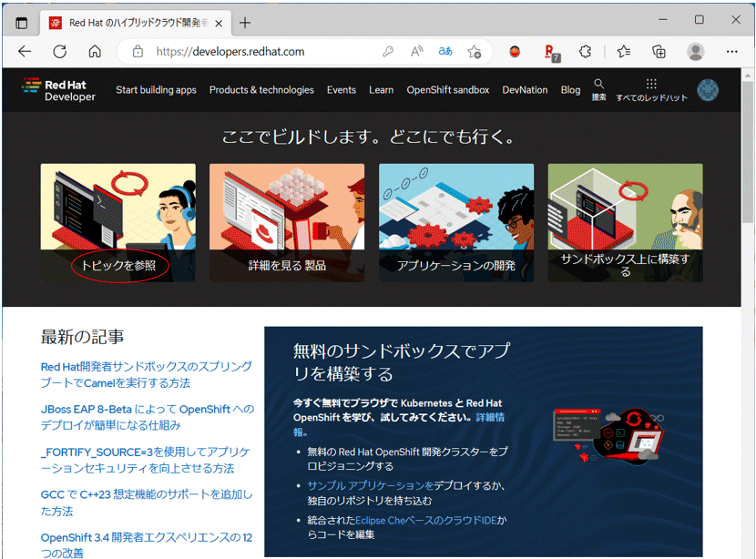Click the 詳細情報 link in sandbox panel
The width and height of the screenshot is (756, 559).
pyautogui.click(x=489, y=417)
